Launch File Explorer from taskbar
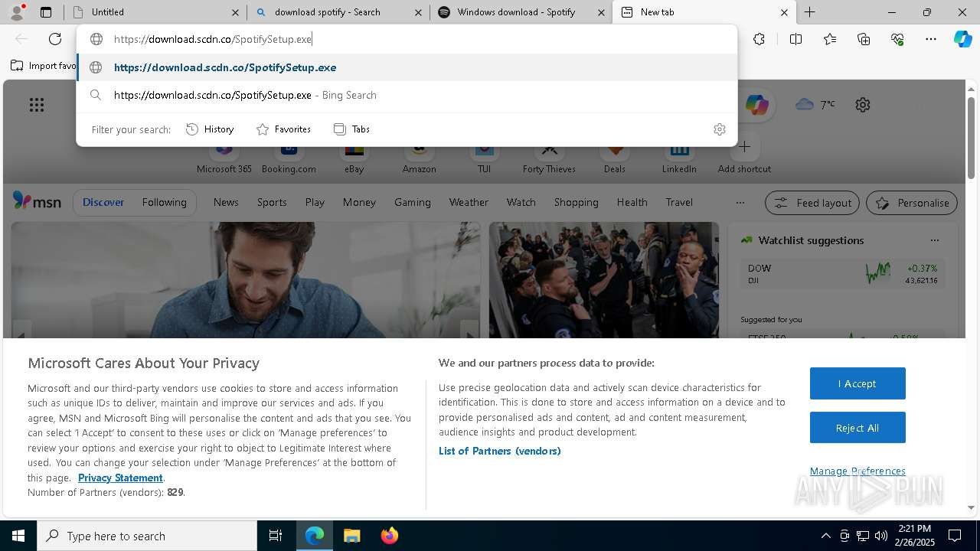980x551 pixels. [351, 536]
